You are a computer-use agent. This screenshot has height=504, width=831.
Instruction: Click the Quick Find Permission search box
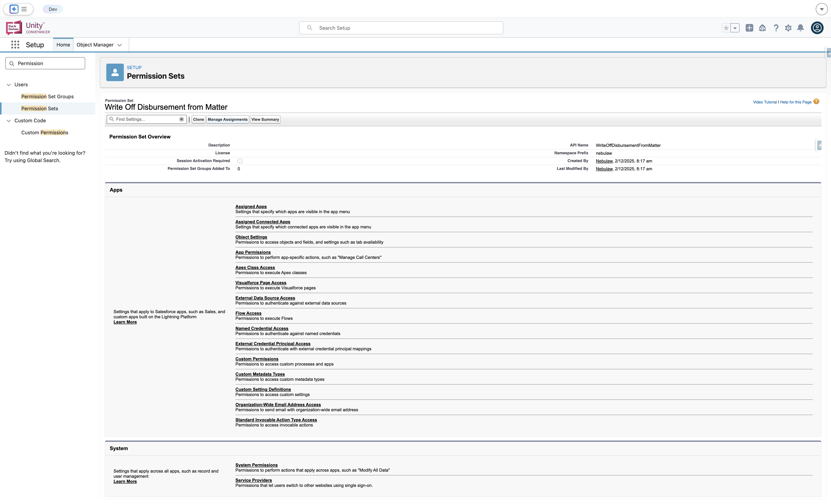pyautogui.click(x=45, y=63)
